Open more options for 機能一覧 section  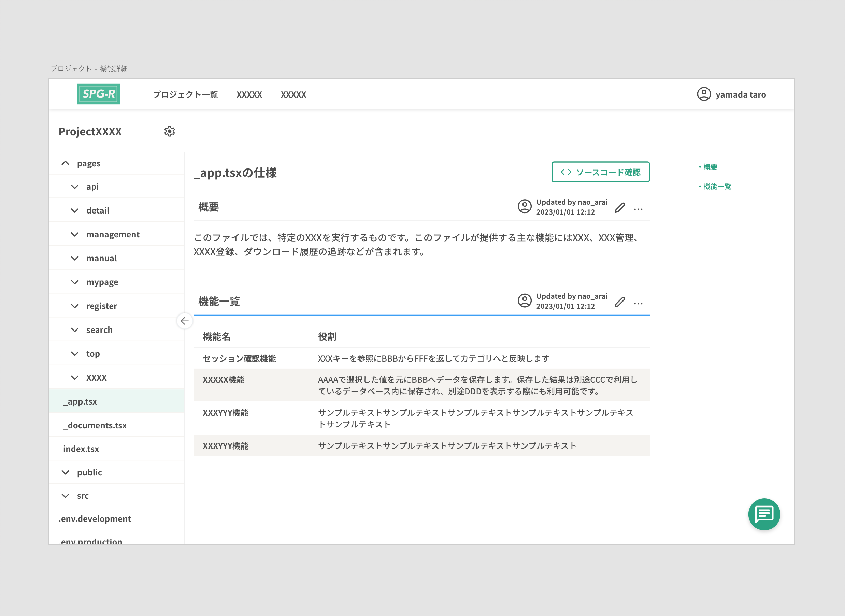click(x=638, y=304)
